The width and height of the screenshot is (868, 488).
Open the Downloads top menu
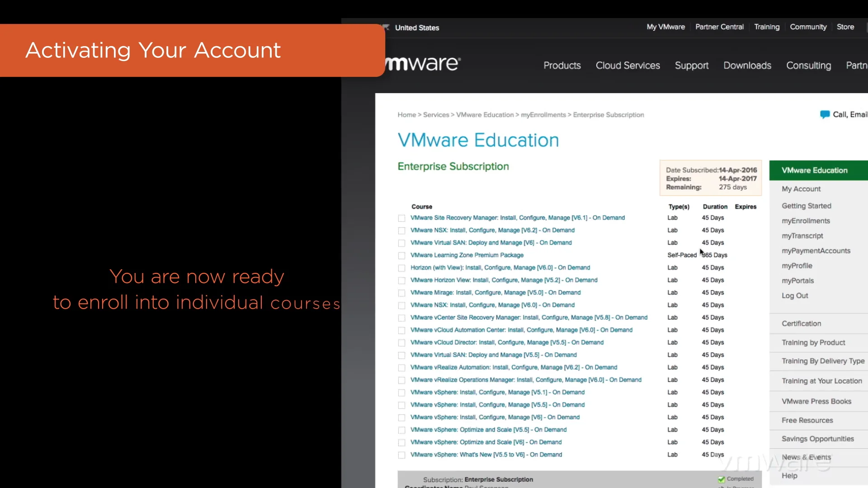(x=747, y=66)
